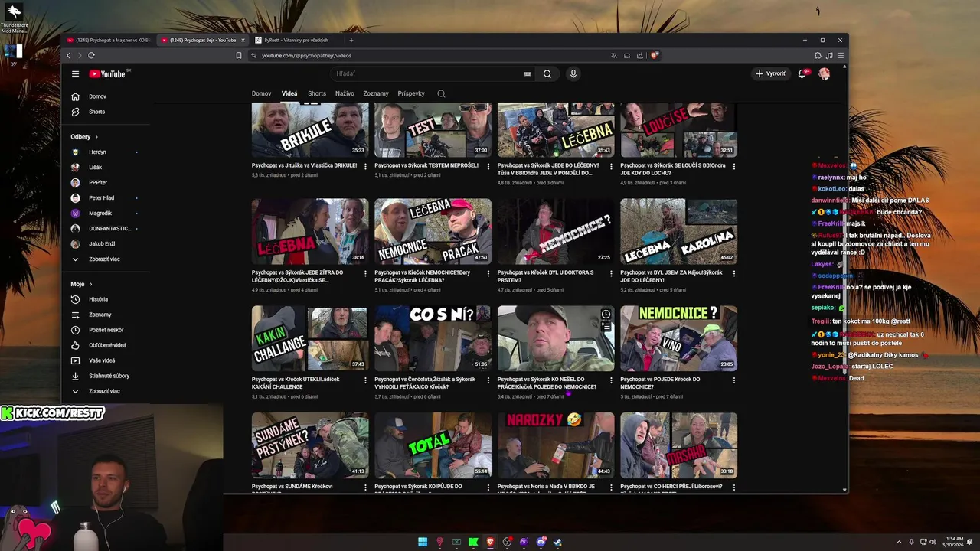
Task: Open the account avatar menu
Action: coord(825,74)
